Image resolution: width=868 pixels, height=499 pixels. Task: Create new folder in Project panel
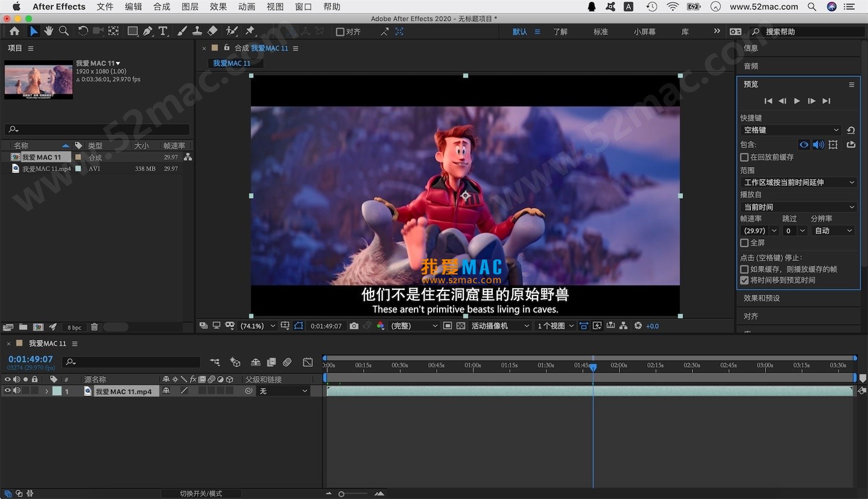pos(23,327)
